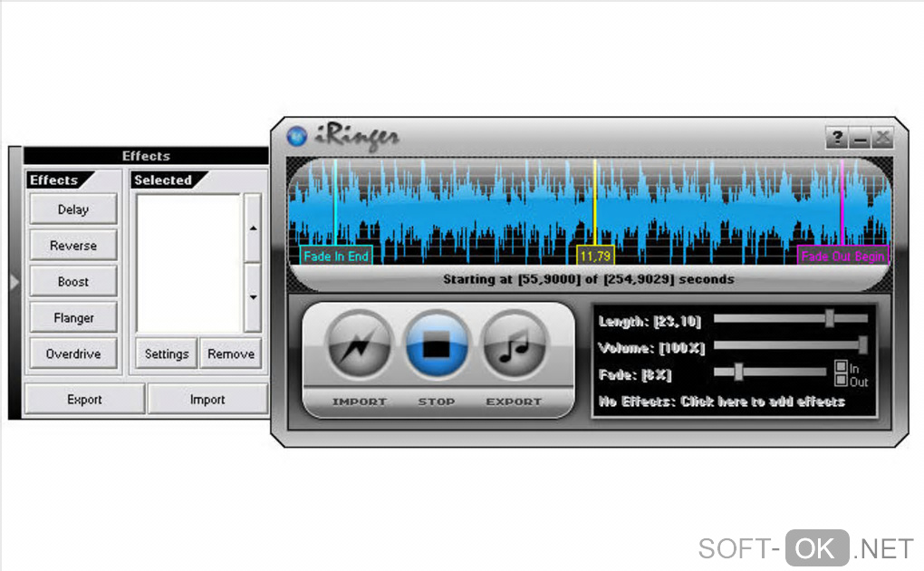Click the Volume slider handle
The height and width of the screenshot is (571, 924).
(862, 345)
